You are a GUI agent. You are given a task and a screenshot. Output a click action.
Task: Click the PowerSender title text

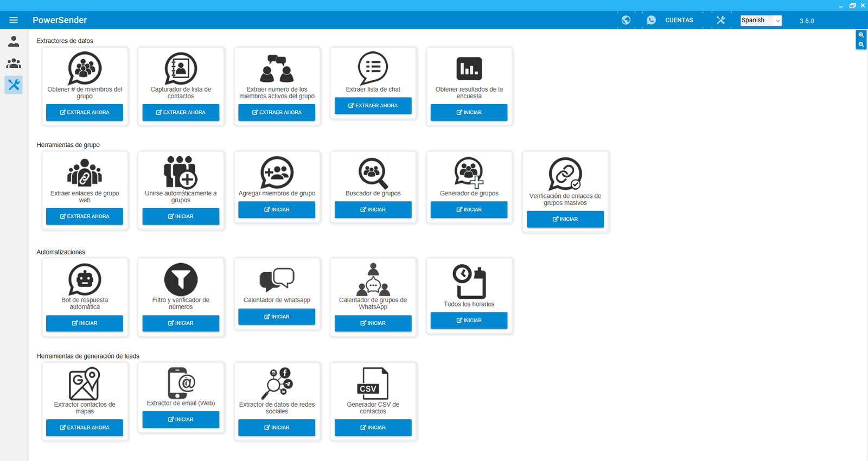click(x=60, y=20)
